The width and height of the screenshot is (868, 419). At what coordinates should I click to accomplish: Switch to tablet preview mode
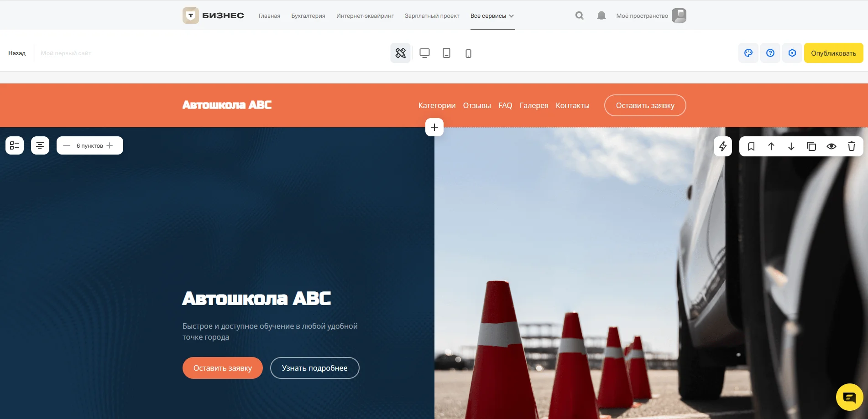click(x=446, y=53)
